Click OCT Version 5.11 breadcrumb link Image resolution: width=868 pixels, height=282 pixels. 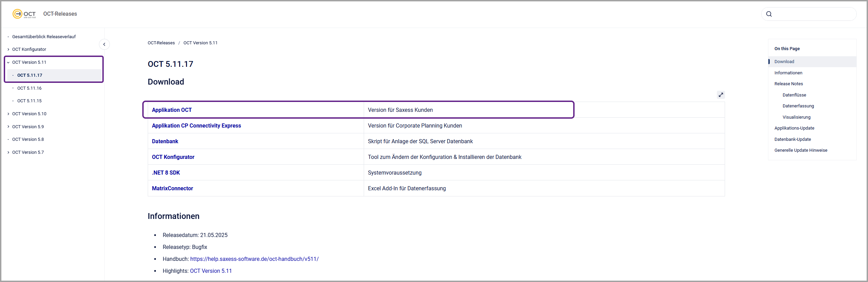click(200, 43)
